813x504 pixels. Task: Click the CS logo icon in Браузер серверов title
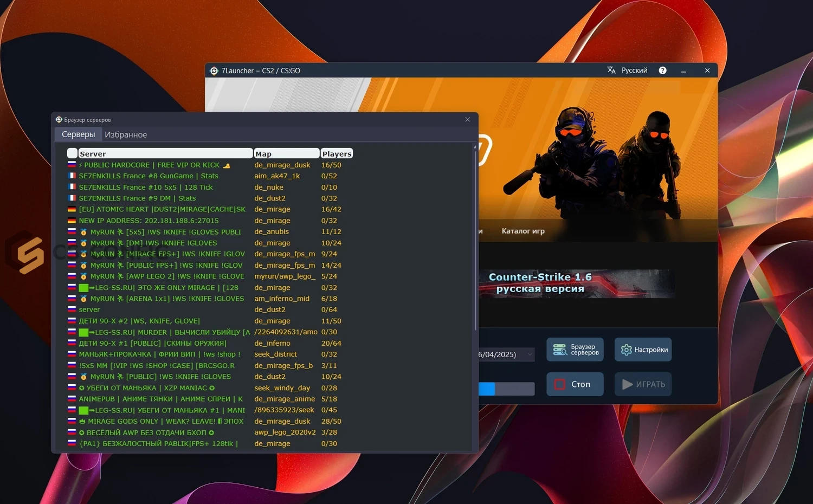[59, 119]
